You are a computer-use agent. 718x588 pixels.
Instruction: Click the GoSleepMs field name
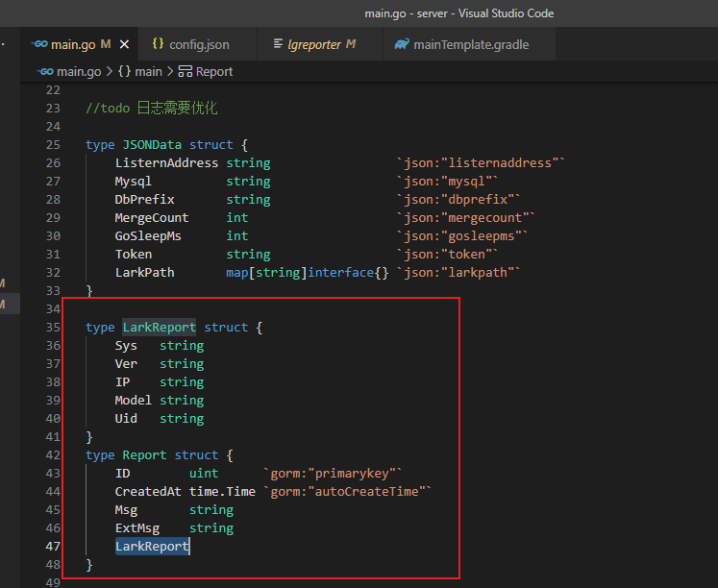coord(148,236)
